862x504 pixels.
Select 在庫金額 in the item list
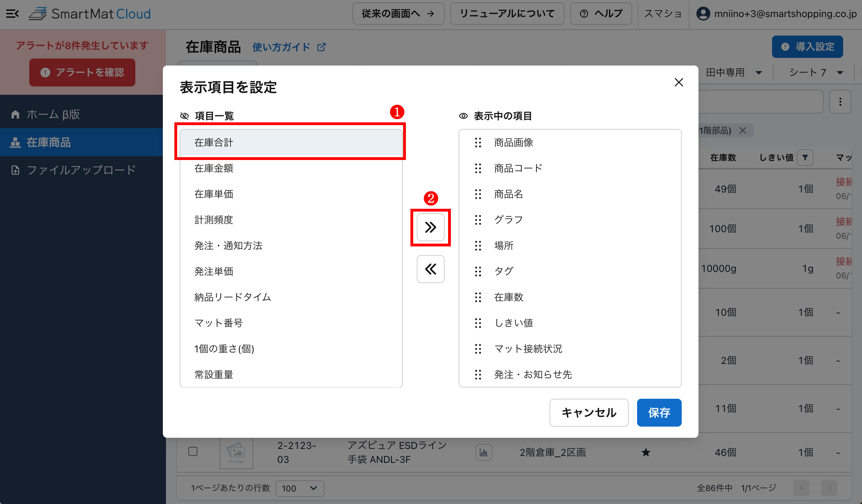click(x=214, y=168)
